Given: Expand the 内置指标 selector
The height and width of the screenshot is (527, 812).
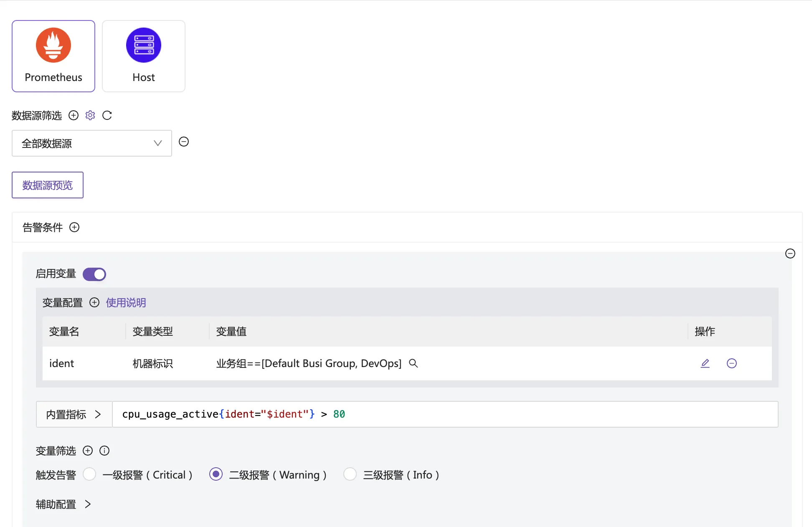Looking at the screenshot, I should [74, 414].
